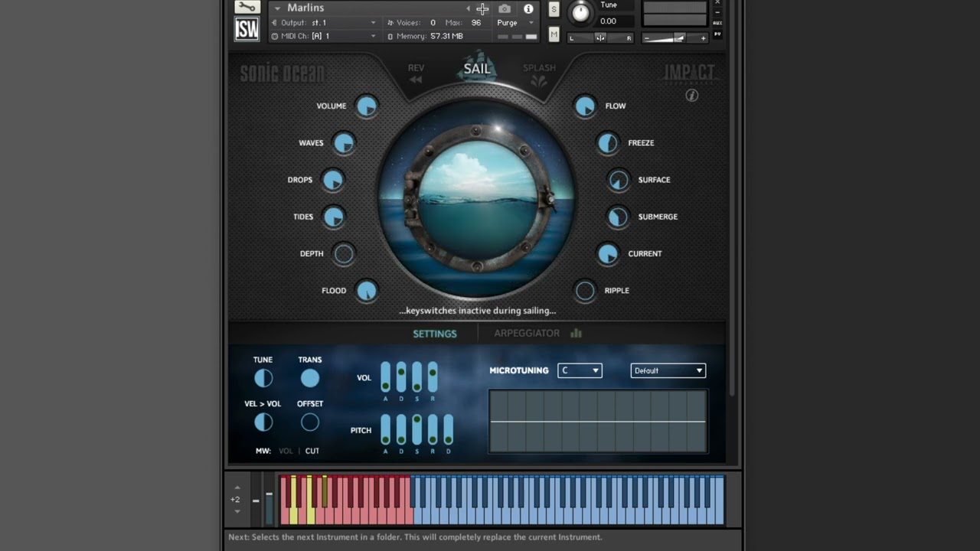The image size is (980, 551).
Task: Click the VEL > VOL knob
Action: pyautogui.click(x=263, y=422)
